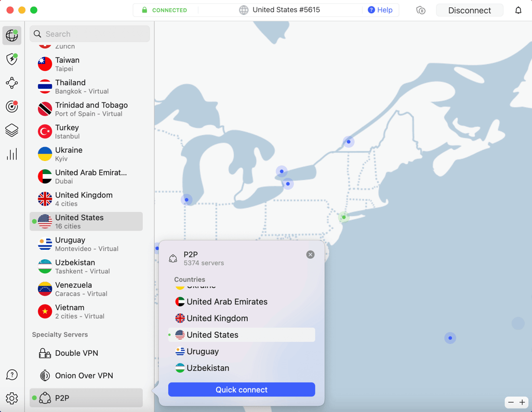Click the Trinidad and Tobago flag icon

(x=45, y=109)
